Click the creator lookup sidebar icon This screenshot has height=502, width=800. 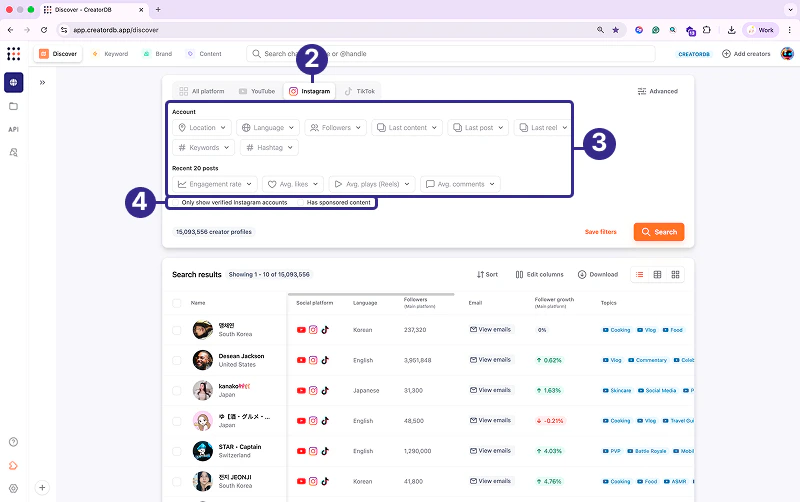point(14,152)
